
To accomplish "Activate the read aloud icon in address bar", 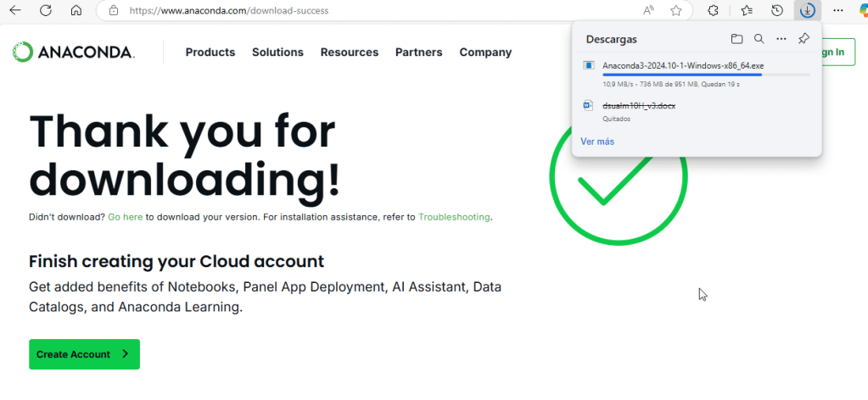I will (x=649, y=11).
